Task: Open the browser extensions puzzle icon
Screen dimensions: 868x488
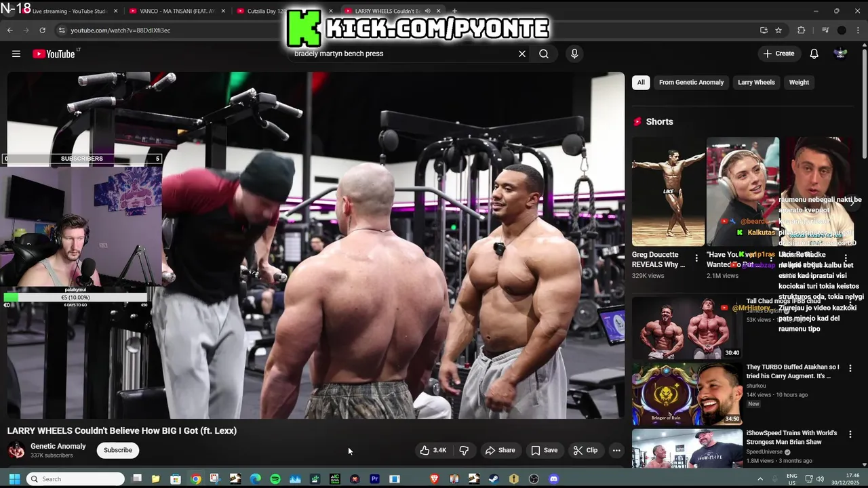Action: click(801, 30)
